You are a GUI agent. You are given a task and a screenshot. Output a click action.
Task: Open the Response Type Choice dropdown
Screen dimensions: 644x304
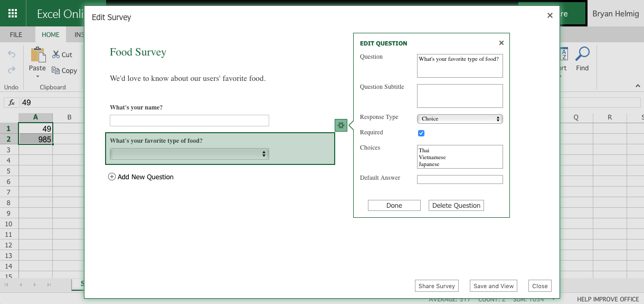point(460,119)
